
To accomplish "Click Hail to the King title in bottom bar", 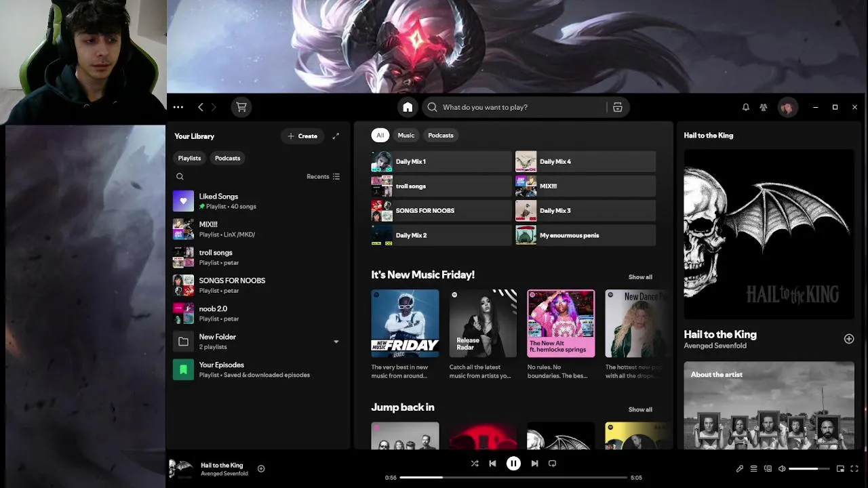I will [222, 465].
